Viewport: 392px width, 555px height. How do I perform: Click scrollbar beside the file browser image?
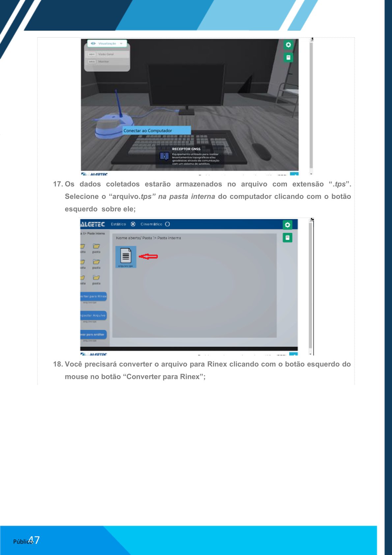310,285
